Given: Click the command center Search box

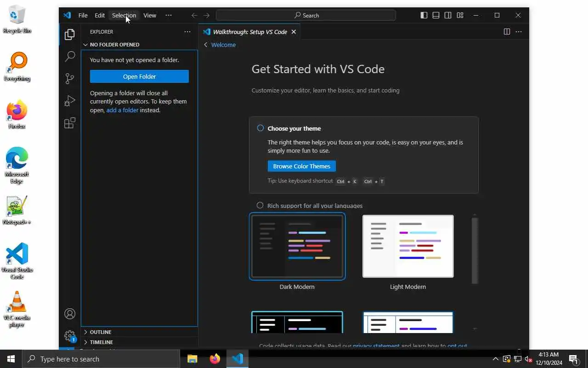Looking at the screenshot, I should (306, 15).
